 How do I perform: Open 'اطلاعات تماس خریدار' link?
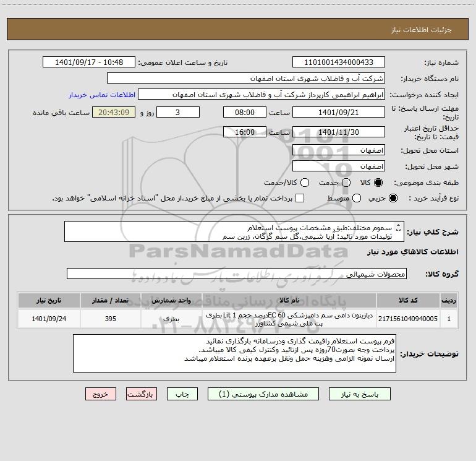point(102,95)
